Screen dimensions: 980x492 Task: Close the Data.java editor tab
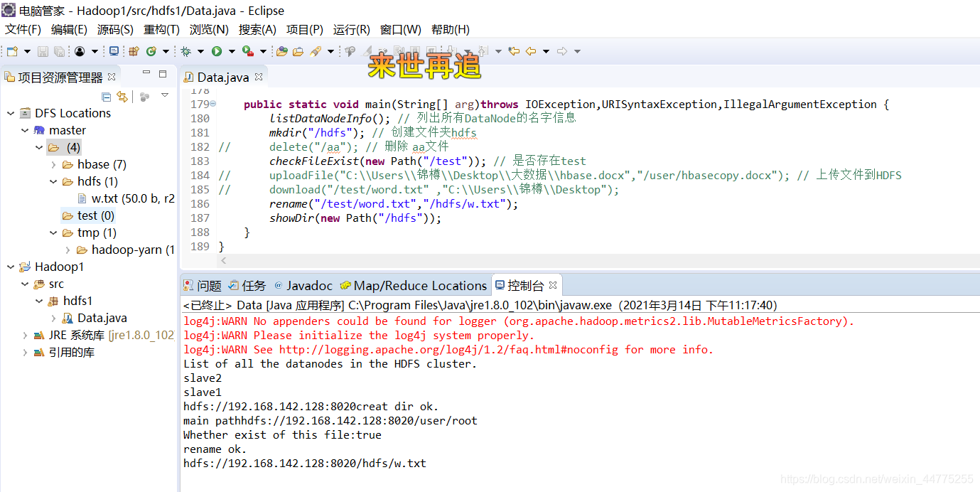click(x=259, y=77)
